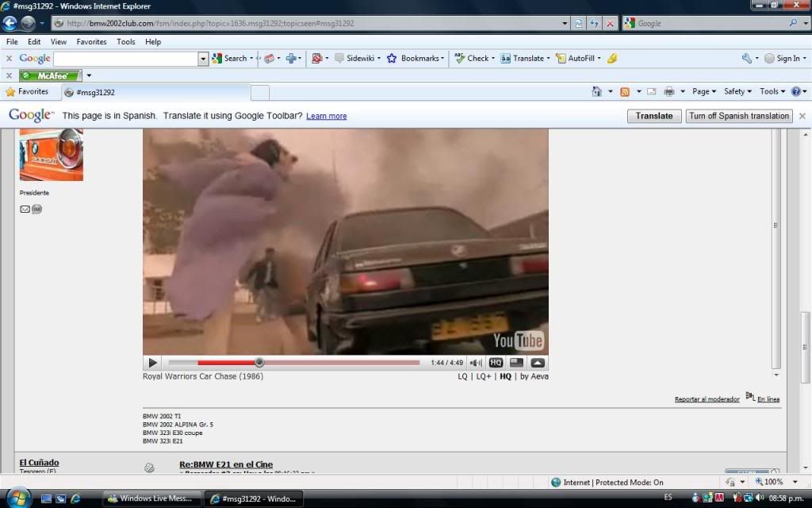This screenshot has height=508, width=812.
Task: Expand the McAfee toolbar dropdown arrow
Action: click(89, 75)
